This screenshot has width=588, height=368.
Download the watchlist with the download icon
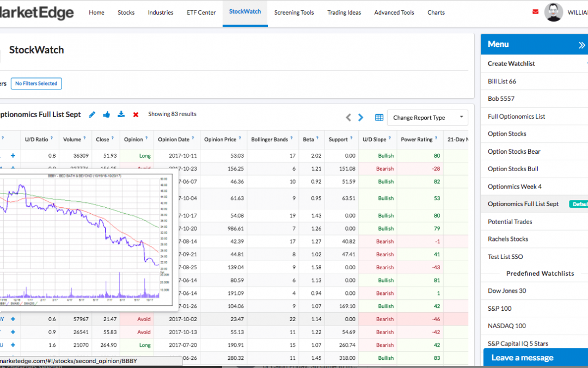tap(121, 114)
